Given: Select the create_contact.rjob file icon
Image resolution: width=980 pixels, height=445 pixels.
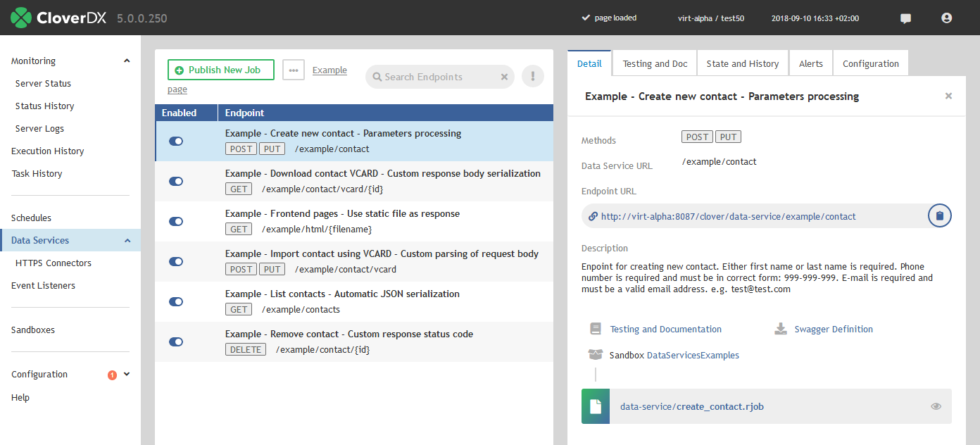Looking at the screenshot, I should [x=595, y=406].
